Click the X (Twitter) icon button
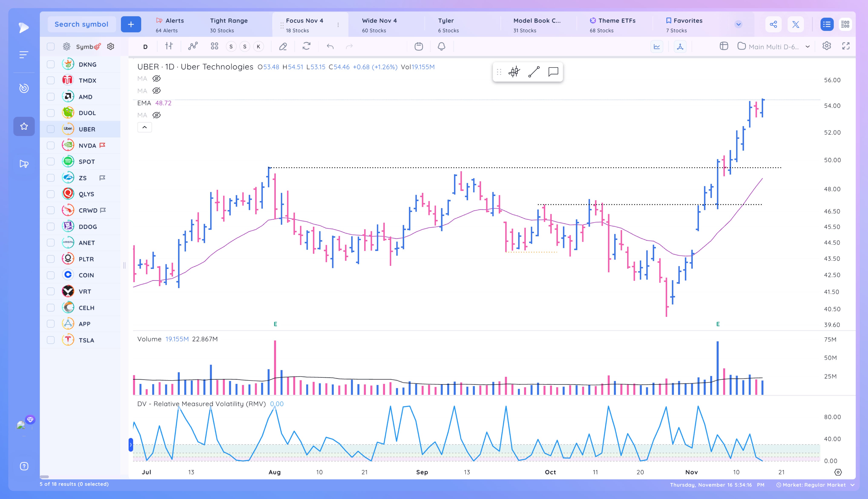The width and height of the screenshot is (868, 499). coord(796,24)
